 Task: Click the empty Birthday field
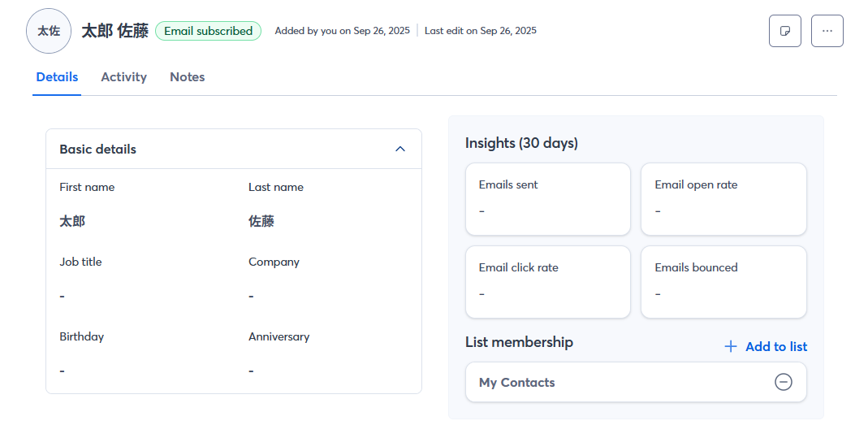point(63,371)
